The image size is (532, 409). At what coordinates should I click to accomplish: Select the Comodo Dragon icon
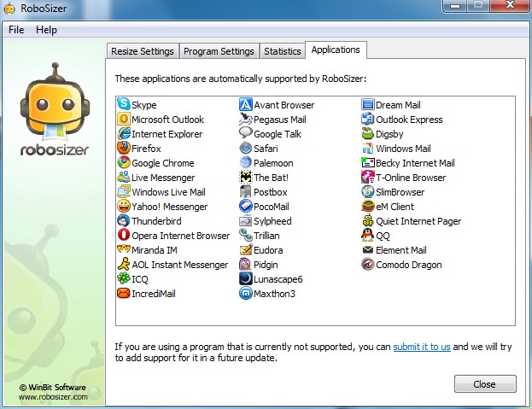[x=368, y=264]
